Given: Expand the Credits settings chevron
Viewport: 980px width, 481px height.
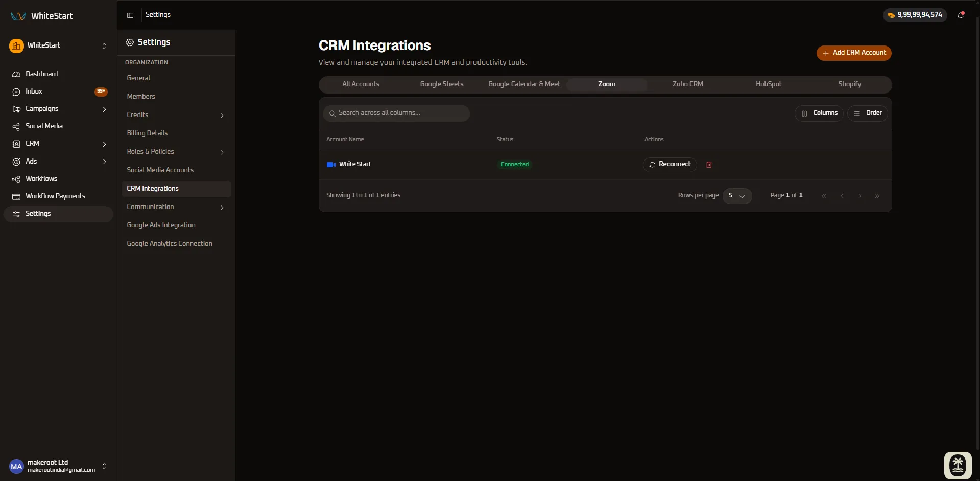Looking at the screenshot, I should [222, 116].
